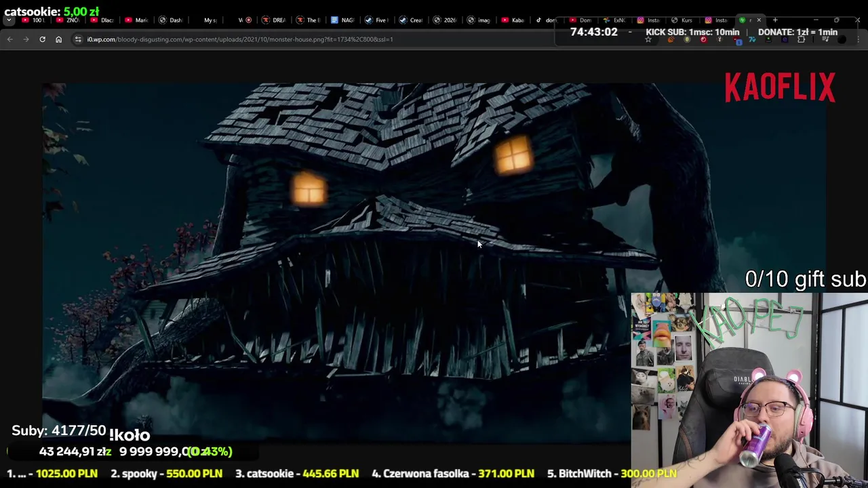Click 'catsookie - 445.66 PLN' leaderboard entry
This screenshot has width=868, height=488.
click(297, 474)
